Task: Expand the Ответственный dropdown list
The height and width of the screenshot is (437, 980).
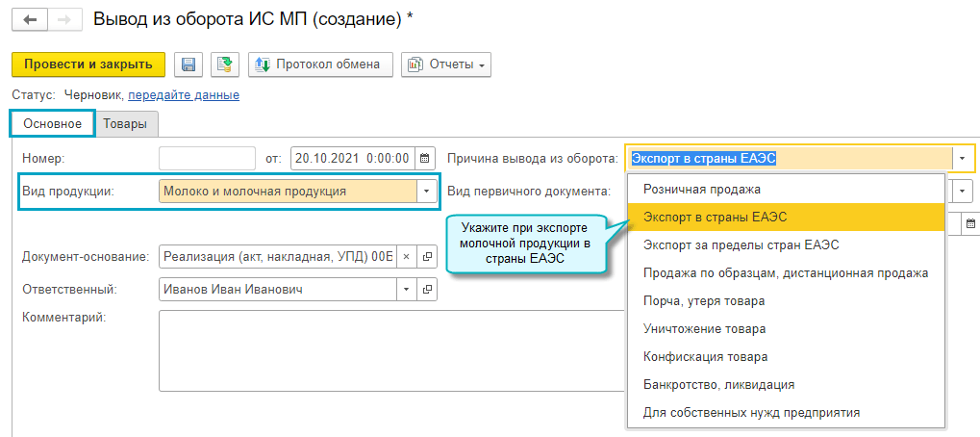Action: [x=406, y=288]
